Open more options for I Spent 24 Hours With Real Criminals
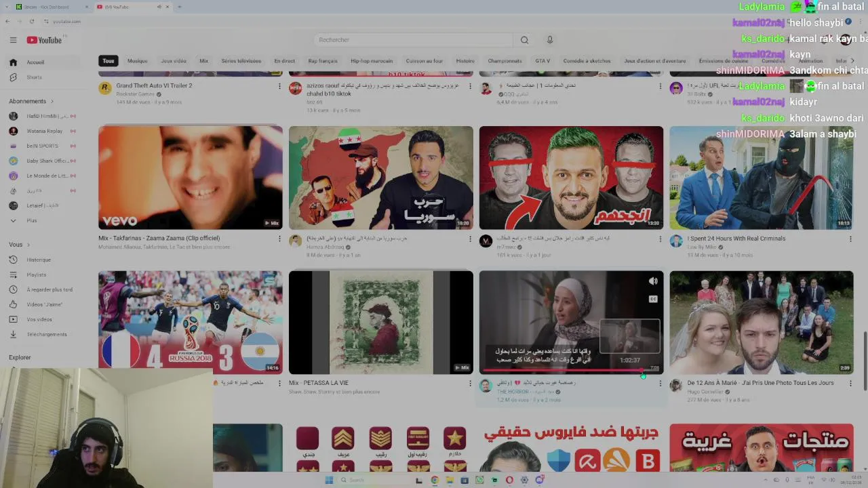Viewport: 868px width, 488px height. (850, 239)
